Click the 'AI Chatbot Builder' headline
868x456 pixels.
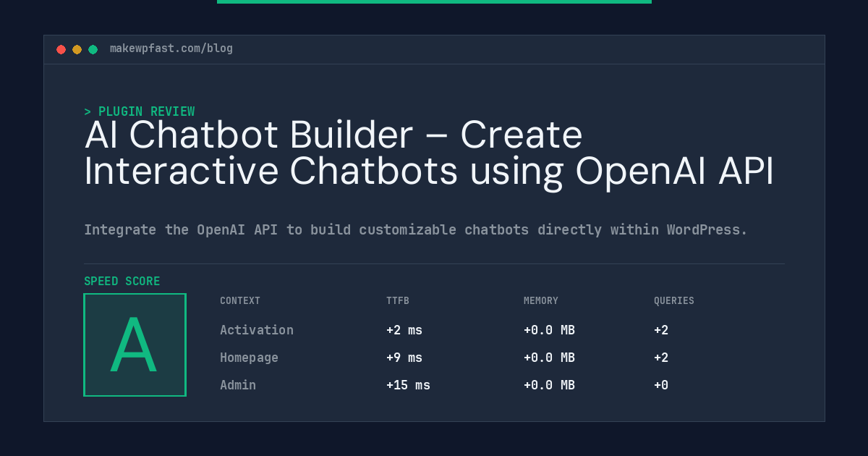click(x=429, y=153)
